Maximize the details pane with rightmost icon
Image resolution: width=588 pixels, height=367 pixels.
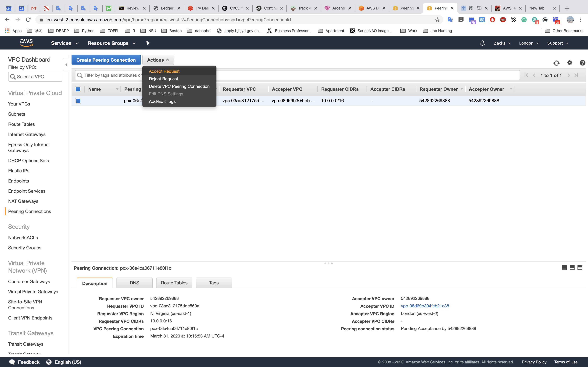tap(580, 268)
